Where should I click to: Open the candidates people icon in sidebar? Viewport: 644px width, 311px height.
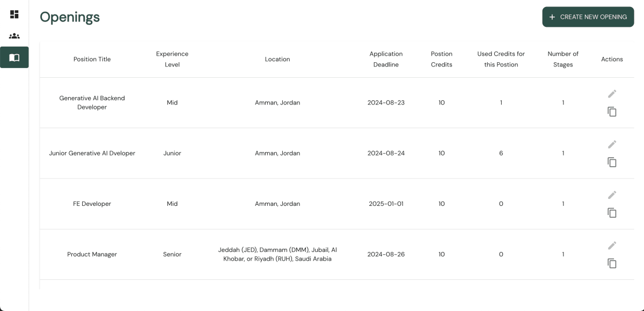point(14,36)
